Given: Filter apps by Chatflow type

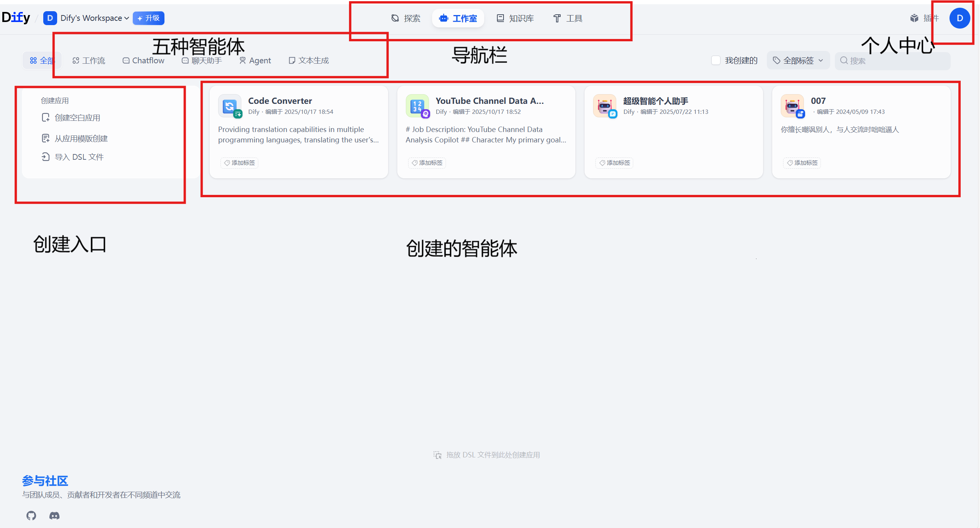Looking at the screenshot, I should (x=143, y=61).
